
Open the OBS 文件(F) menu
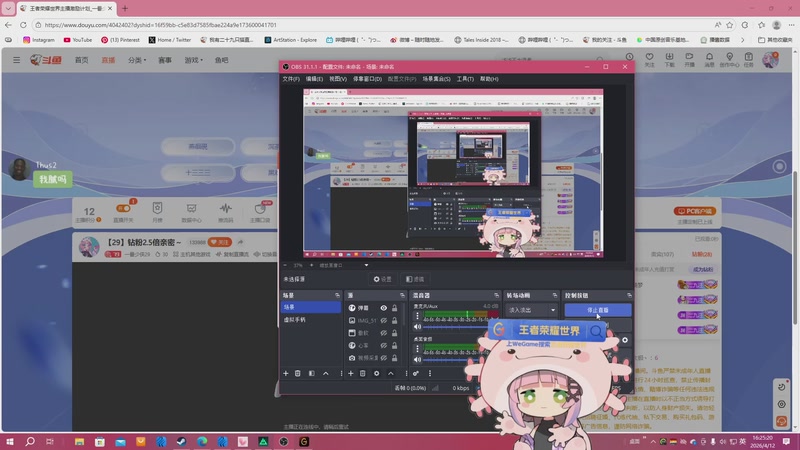(291, 79)
